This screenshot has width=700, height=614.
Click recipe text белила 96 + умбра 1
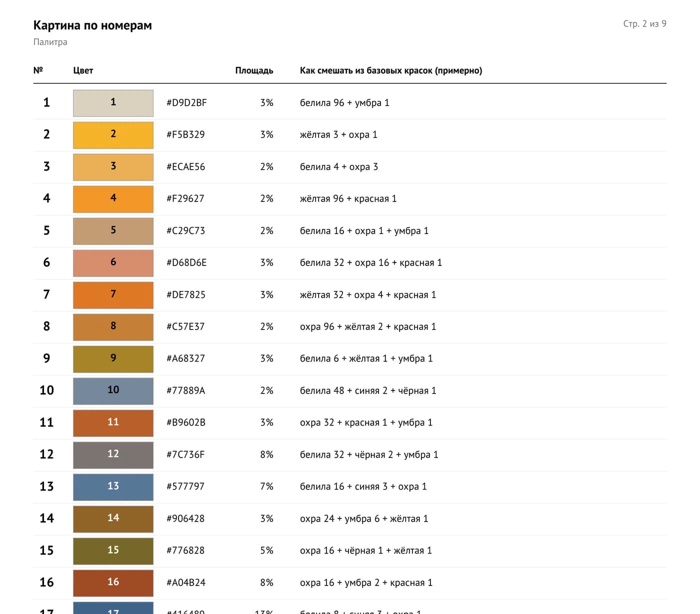tap(344, 102)
